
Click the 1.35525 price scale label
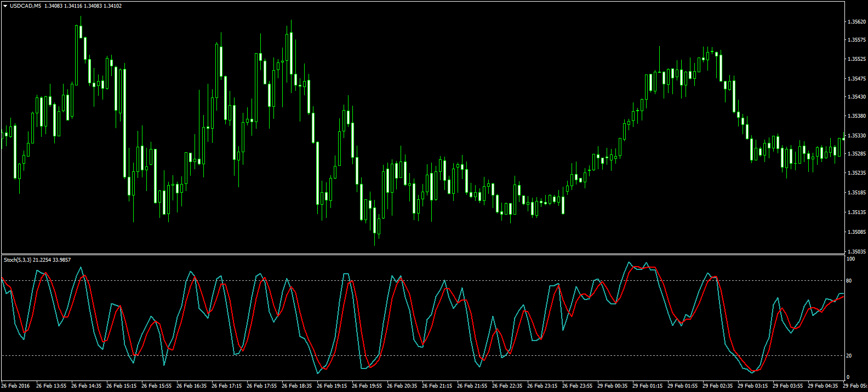pos(856,59)
